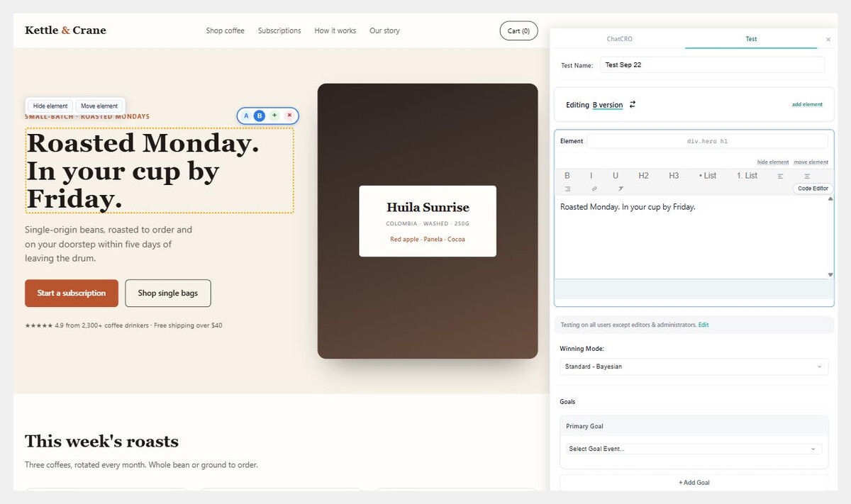
Task: Select the highlighted hero headline
Action: [160, 170]
